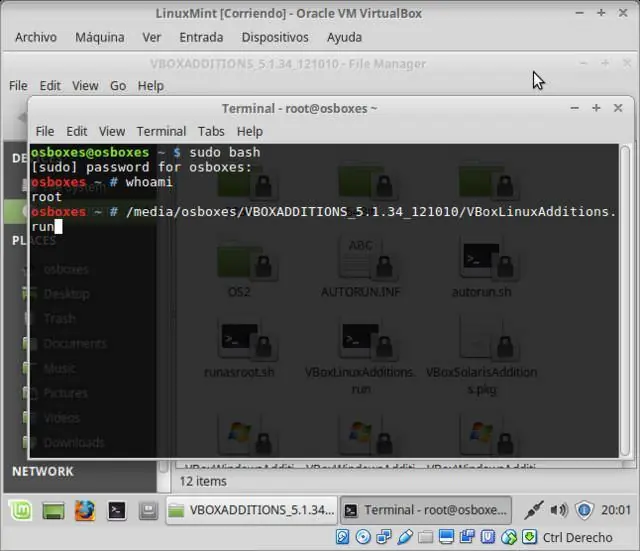Open Edit menu in File Manager window
Screen dimensions: 640x551
[x=50, y=86]
